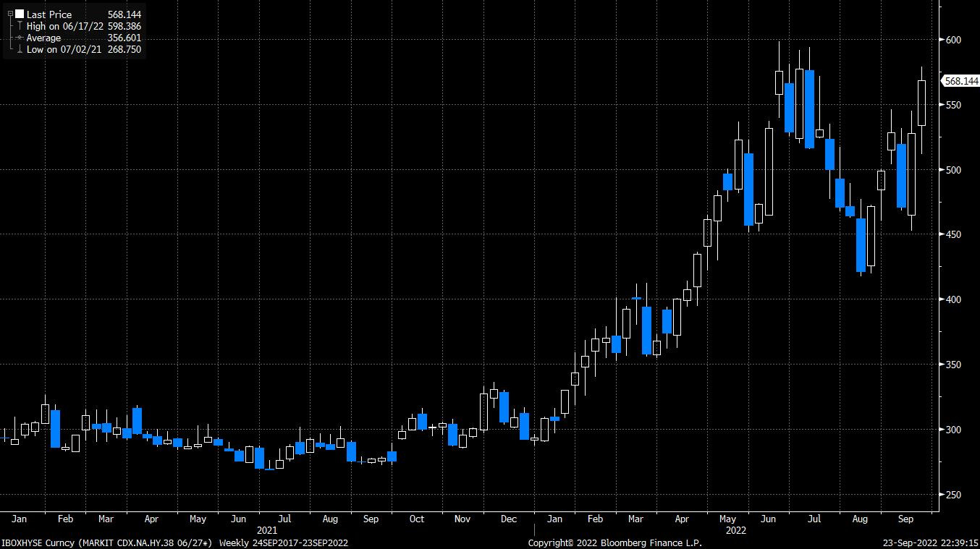The width and height of the screenshot is (980, 549).
Task: Click the 400 y-axis label
Action: click(x=953, y=299)
